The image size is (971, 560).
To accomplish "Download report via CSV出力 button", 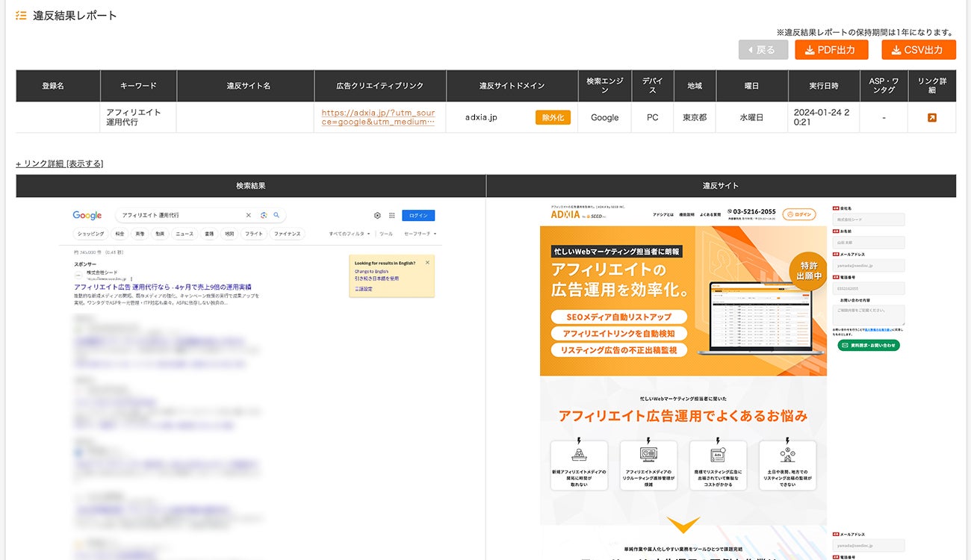I will click(919, 50).
